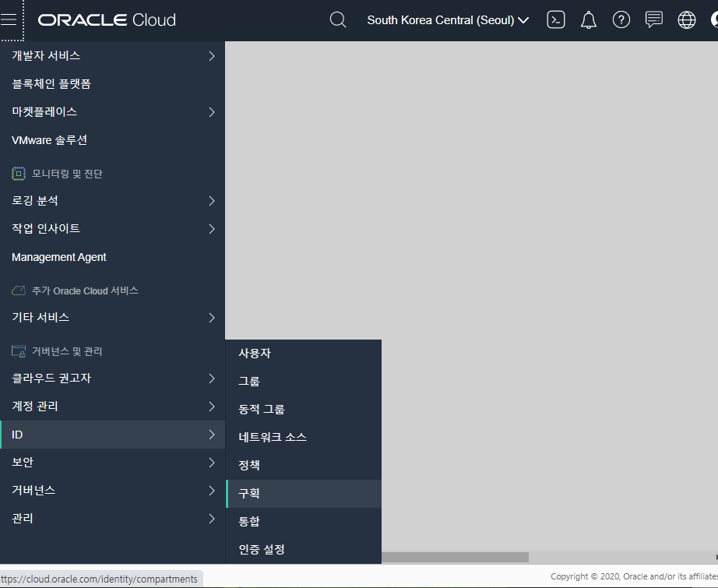Expand 기타 서비스 submenu
Screen dimensions: 718x588
coord(112,317)
